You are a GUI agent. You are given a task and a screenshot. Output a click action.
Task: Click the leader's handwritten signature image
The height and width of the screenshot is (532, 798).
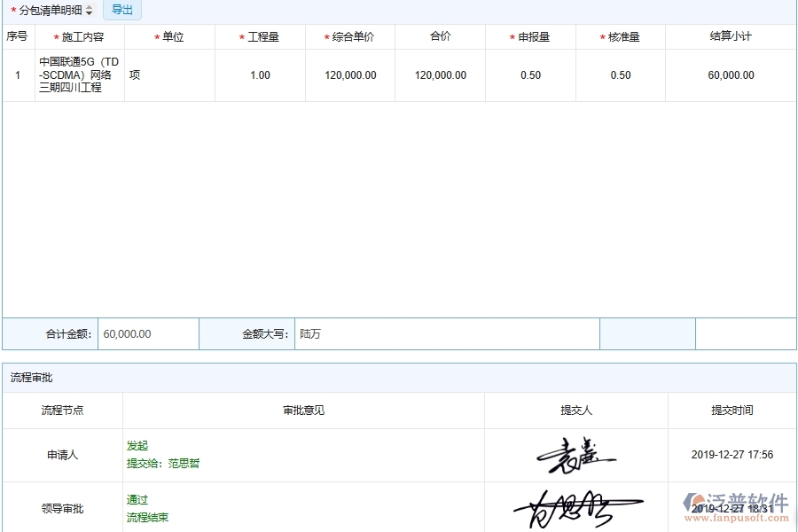click(578, 510)
